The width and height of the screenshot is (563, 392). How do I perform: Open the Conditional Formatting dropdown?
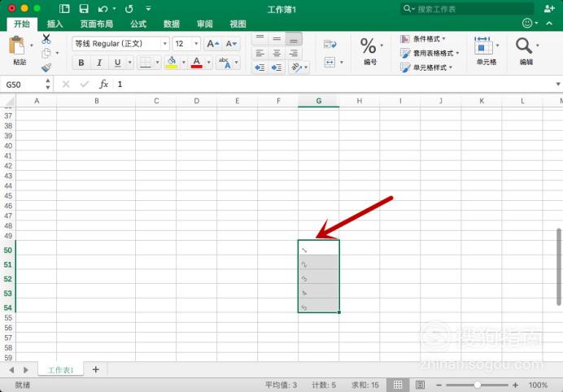pyautogui.click(x=423, y=39)
